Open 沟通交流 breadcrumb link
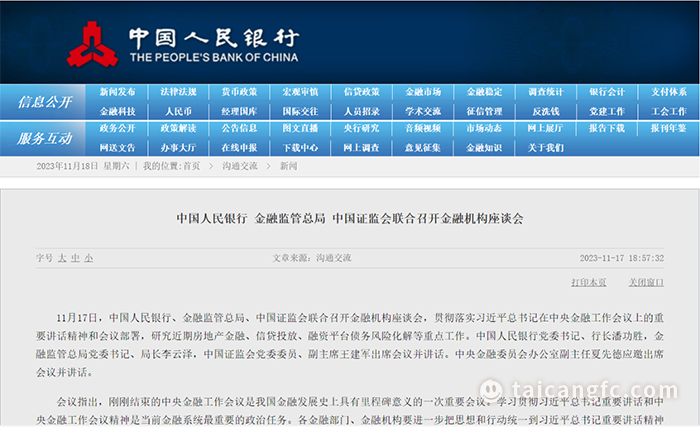 click(x=240, y=166)
